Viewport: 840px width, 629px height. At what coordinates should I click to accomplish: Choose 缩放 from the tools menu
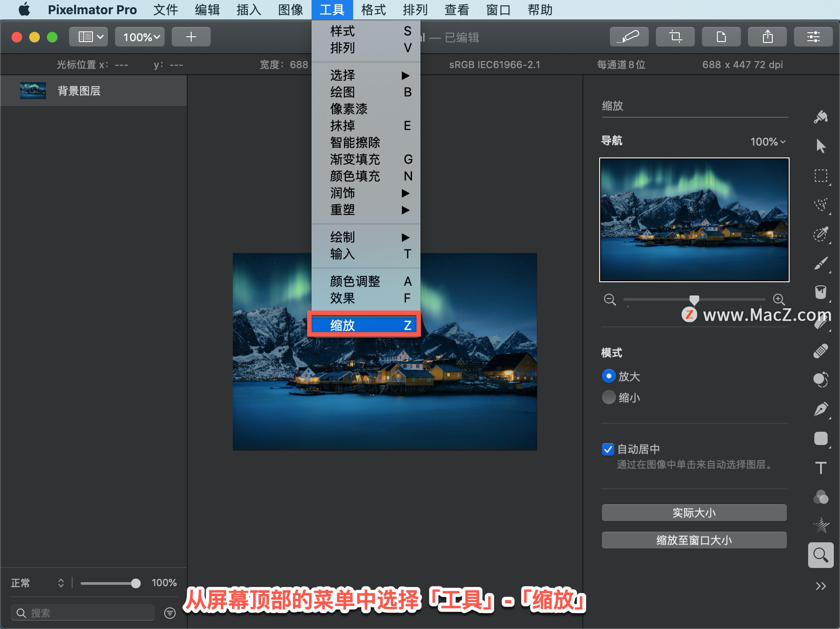(x=366, y=326)
